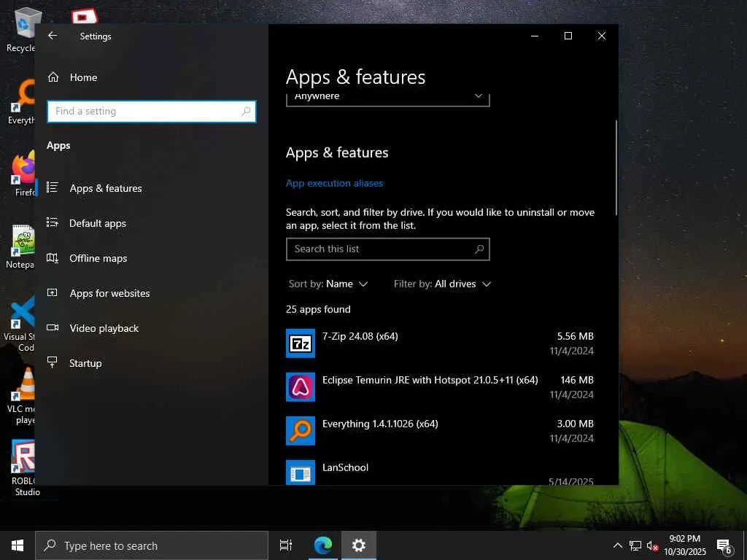Click the Settings gear in the taskbar
This screenshot has height=560, width=747.
click(358, 545)
